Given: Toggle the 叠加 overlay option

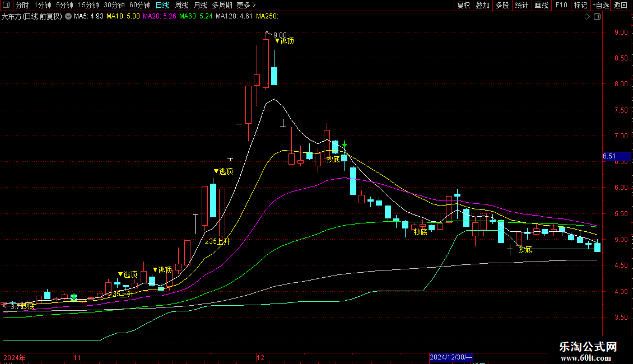Looking at the screenshot, I should click(482, 6).
